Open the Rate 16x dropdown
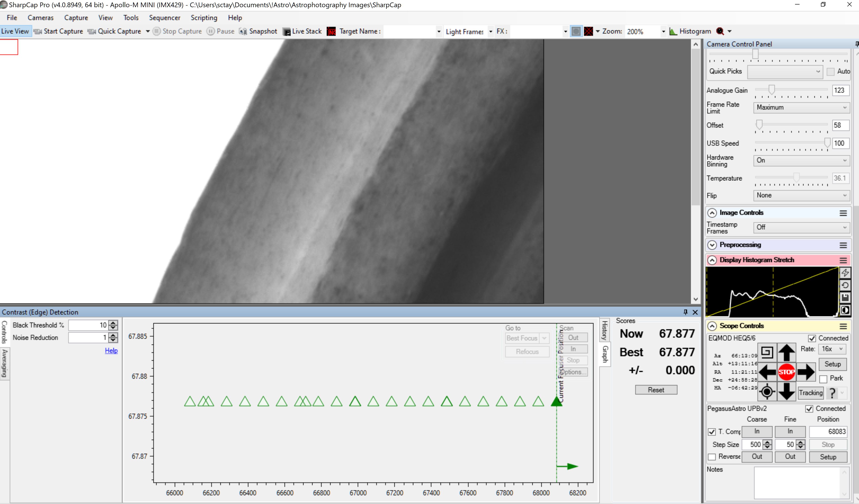The image size is (859, 504). tap(832, 349)
